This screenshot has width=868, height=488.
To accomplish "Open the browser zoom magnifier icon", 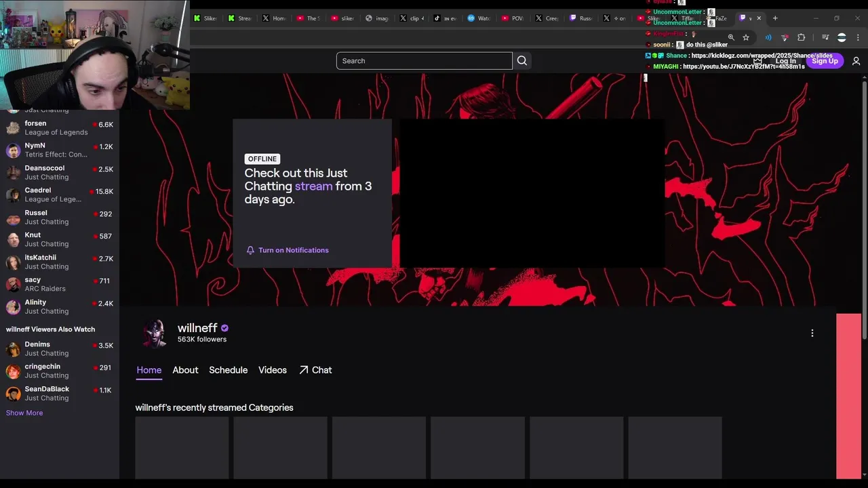I will 731,37.
